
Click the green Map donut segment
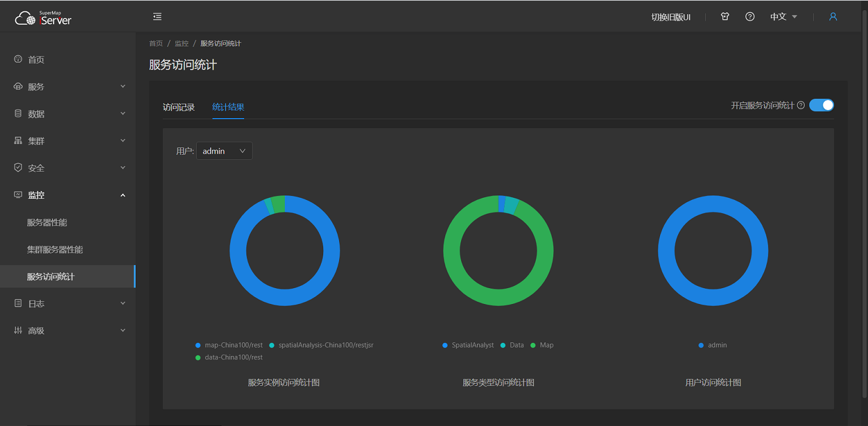(498, 298)
